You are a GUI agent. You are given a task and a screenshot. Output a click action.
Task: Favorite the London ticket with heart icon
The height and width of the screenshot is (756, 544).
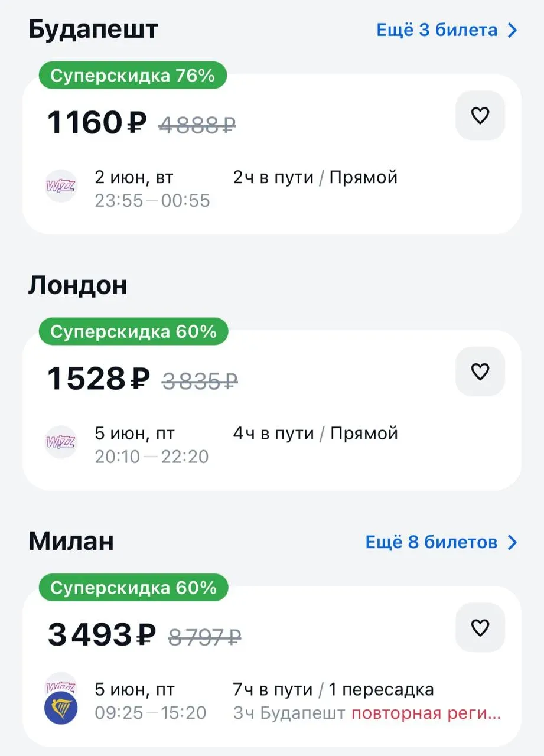tap(480, 372)
